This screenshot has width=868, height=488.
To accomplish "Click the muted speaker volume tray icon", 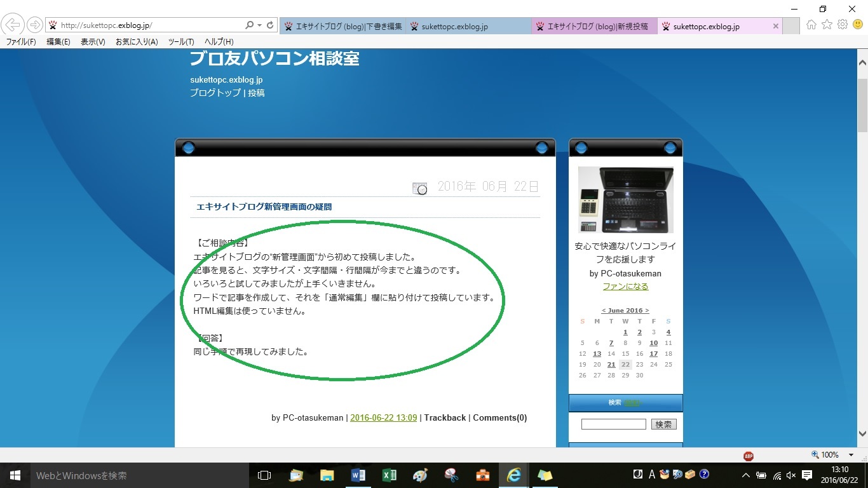I will pos(791,475).
